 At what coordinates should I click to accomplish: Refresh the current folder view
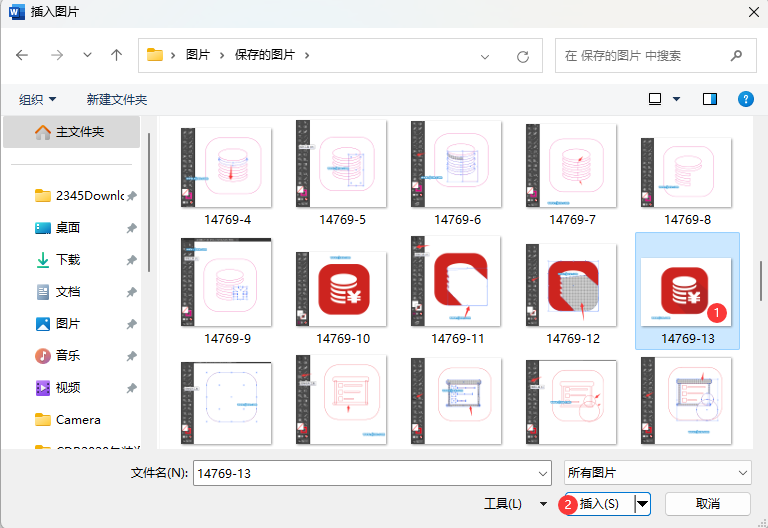tap(523, 57)
